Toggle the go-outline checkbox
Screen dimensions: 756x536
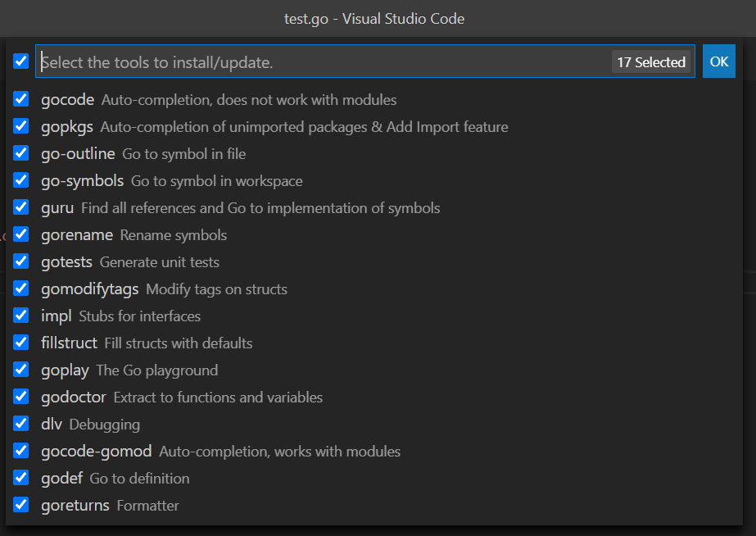(x=20, y=153)
